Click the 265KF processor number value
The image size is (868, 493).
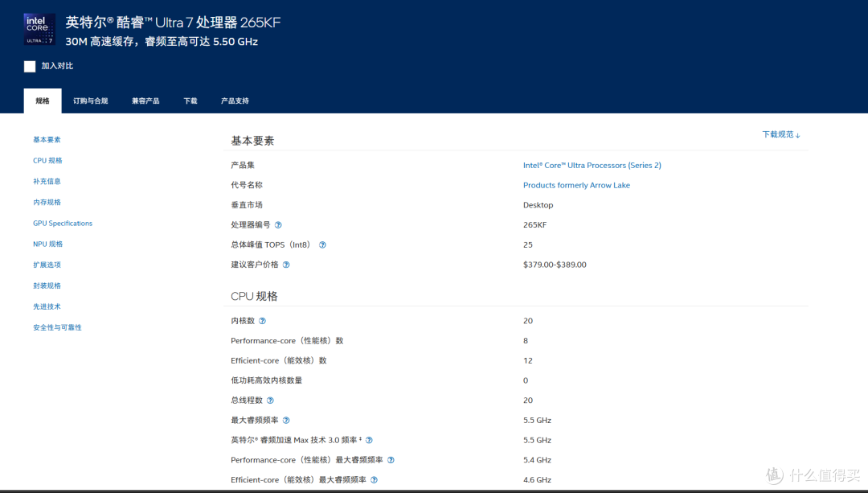coord(534,225)
